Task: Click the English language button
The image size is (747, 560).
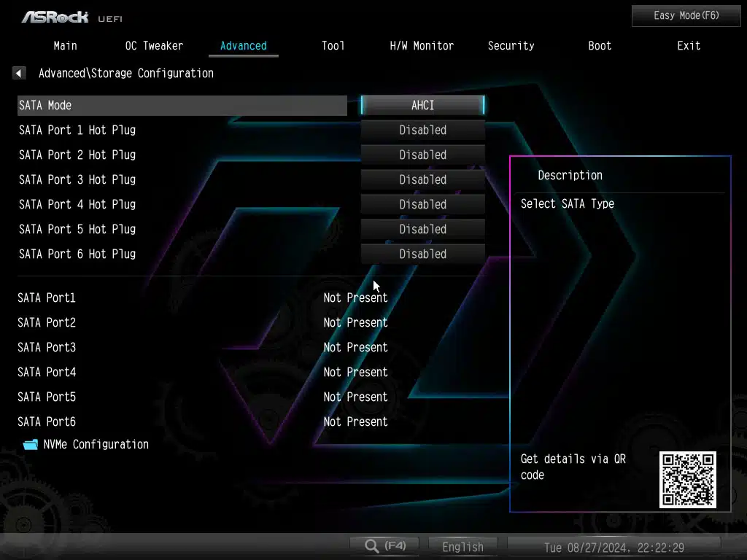Action: click(462, 546)
